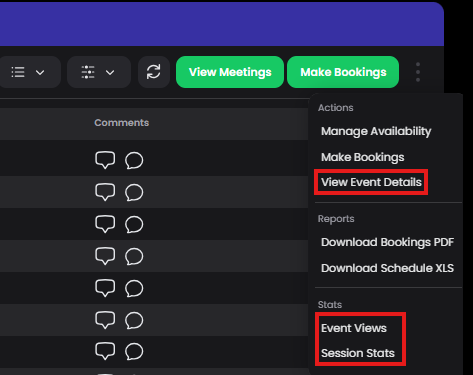Image resolution: width=473 pixels, height=375 pixels.
Task: Open the list view dropdown
Action: pyautogui.click(x=29, y=72)
